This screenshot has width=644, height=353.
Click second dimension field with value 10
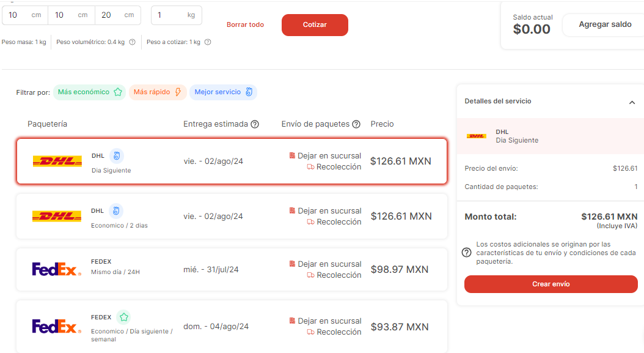click(x=71, y=15)
